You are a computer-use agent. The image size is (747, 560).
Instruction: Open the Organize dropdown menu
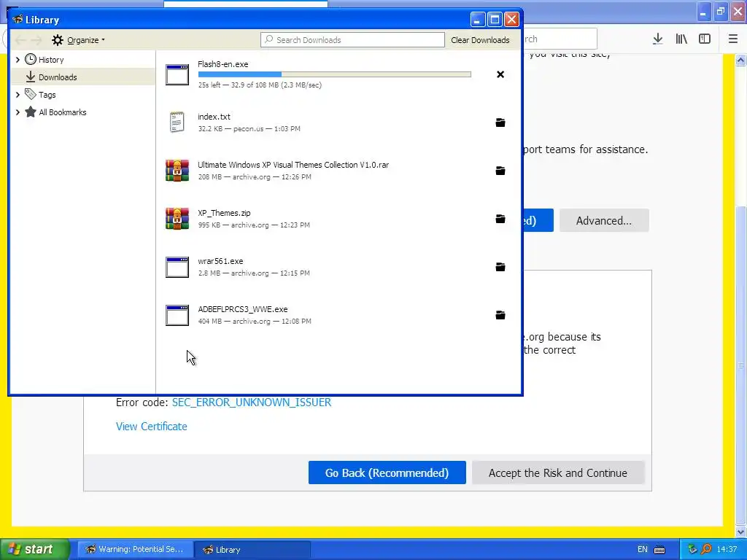pyautogui.click(x=79, y=40)
